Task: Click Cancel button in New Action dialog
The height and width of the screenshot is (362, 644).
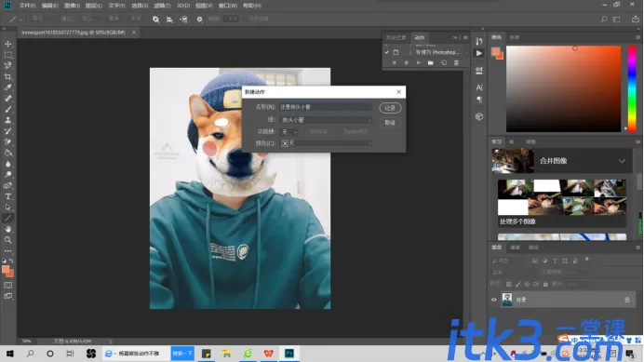Action: point(390,123)
